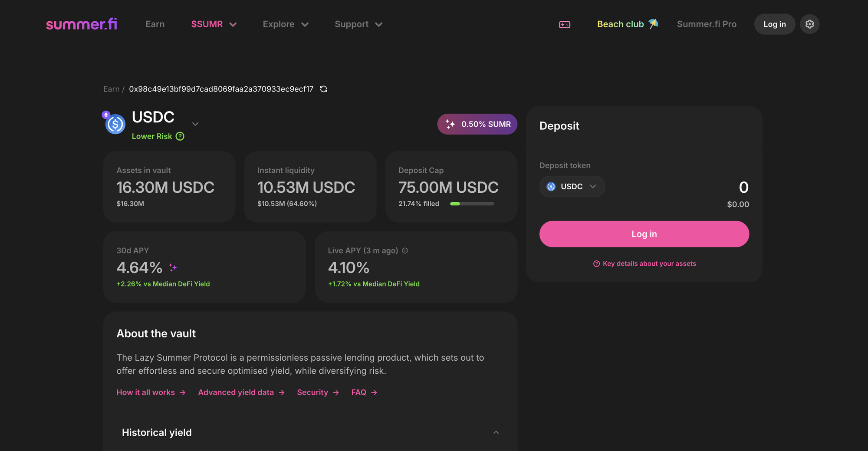Screen dimensions: 868x451
Task: Click the 21.74% filled text
Action: coord(419,204)
